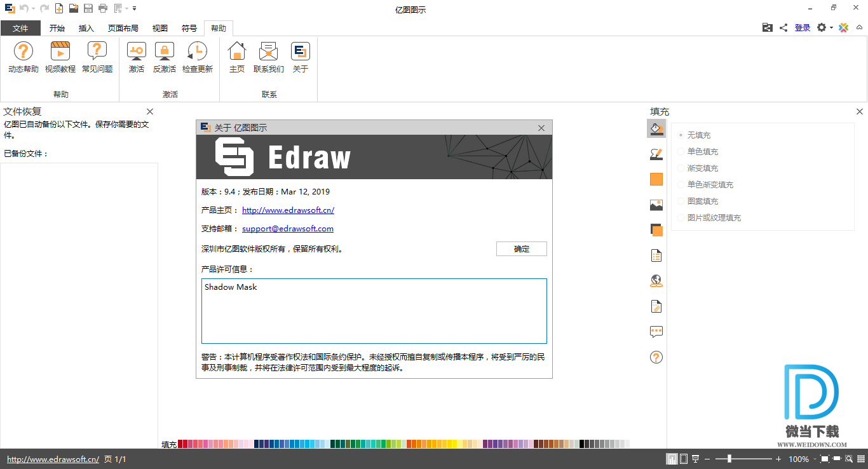
Task: Click fit to page icon in status bar
Action: pos(824,459)
